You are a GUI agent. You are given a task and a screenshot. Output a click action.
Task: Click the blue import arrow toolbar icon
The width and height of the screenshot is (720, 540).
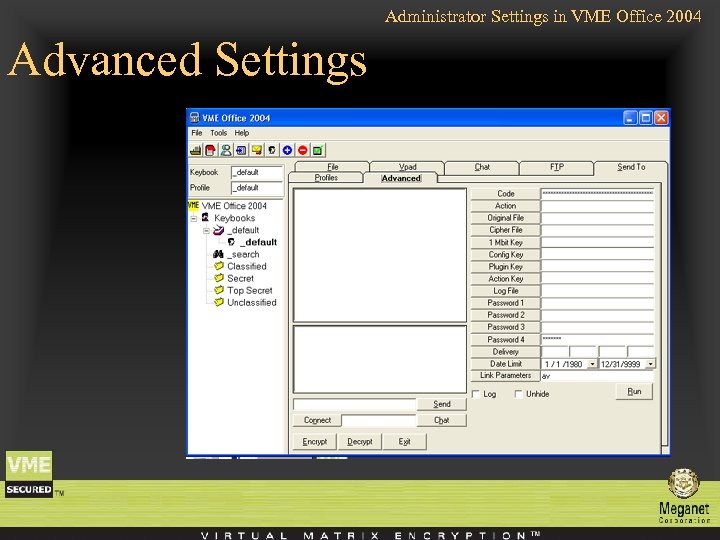coord(241,150)
